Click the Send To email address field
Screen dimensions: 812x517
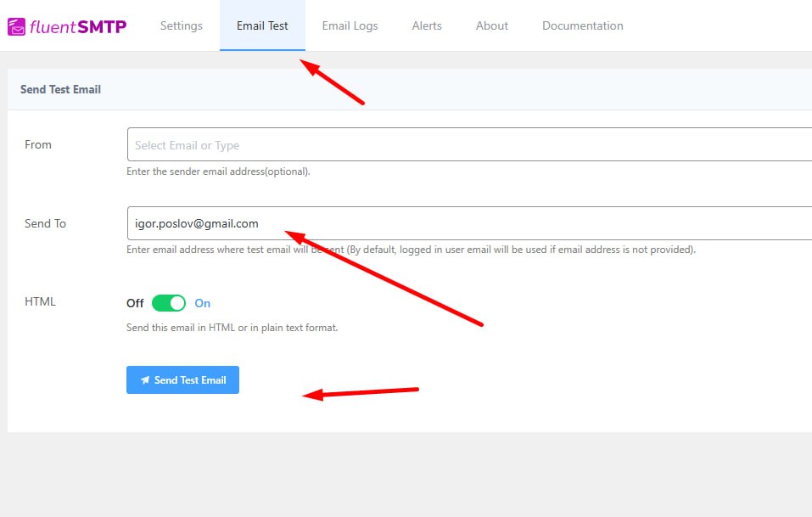click(x=468, y=224)
